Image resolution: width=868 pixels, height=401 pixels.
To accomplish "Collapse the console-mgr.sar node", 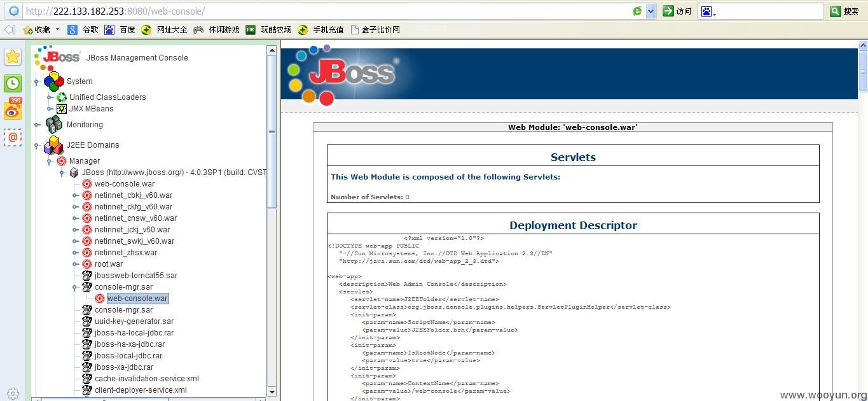I will (76, 287).
